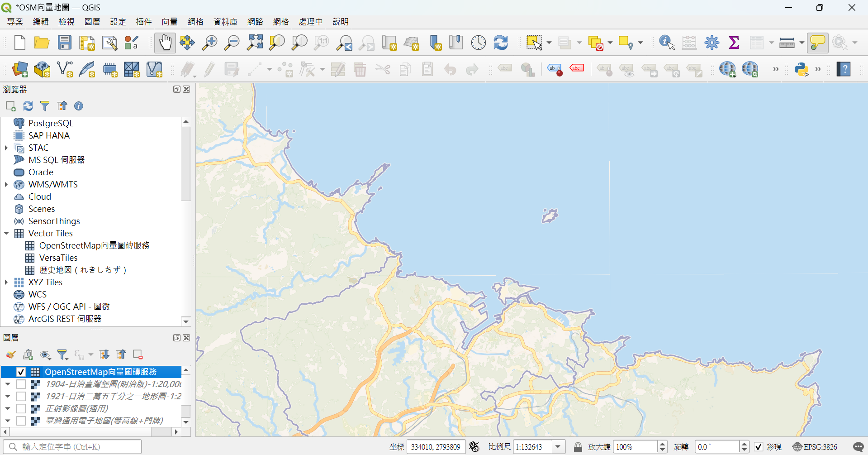Image resolution: width=868 pixels, height=455 pixels.
Task: Click the coordinate input field
Action: pyautogui.click(x=436, y=447)
